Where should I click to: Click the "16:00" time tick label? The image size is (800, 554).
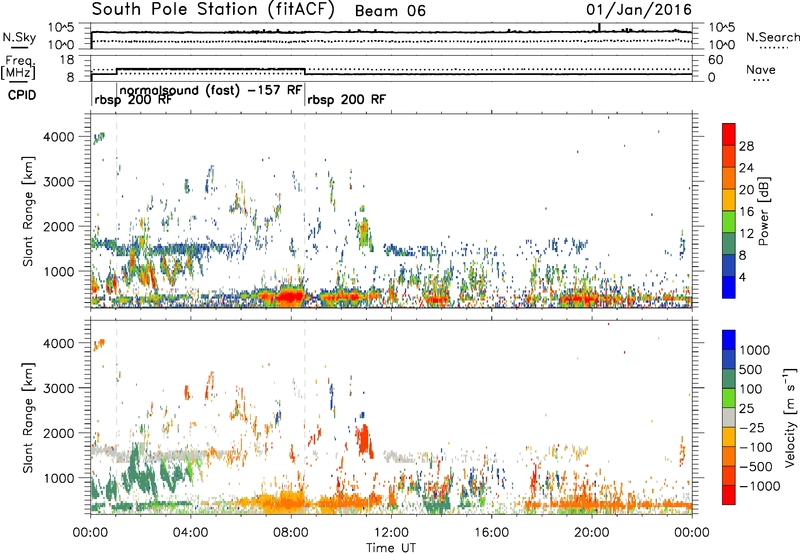(x=491, y=533)
